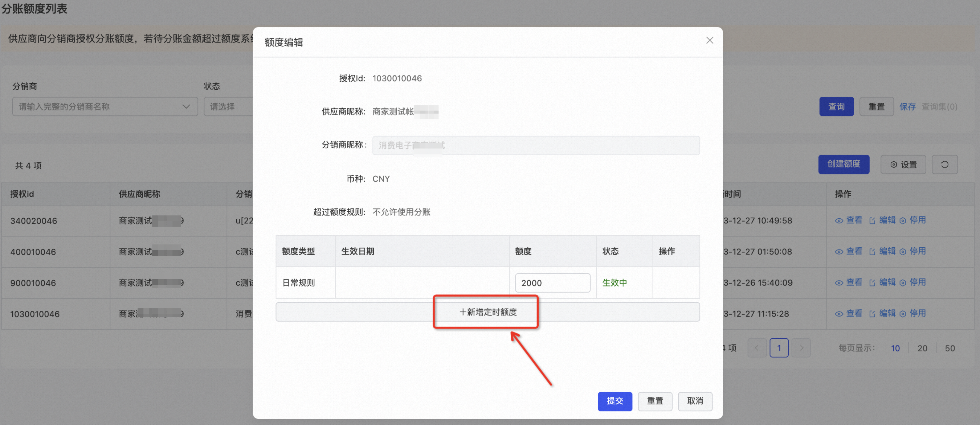The height and width of the screenshot is (425, 980).
Task: Submit the quota edit form with 提交
Action: (x=615, y=401)
